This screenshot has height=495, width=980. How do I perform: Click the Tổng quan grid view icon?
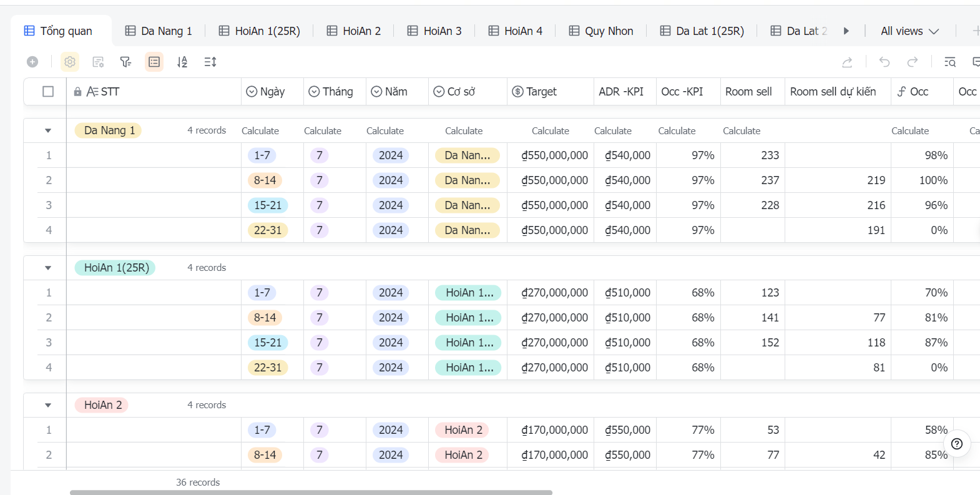29,31
